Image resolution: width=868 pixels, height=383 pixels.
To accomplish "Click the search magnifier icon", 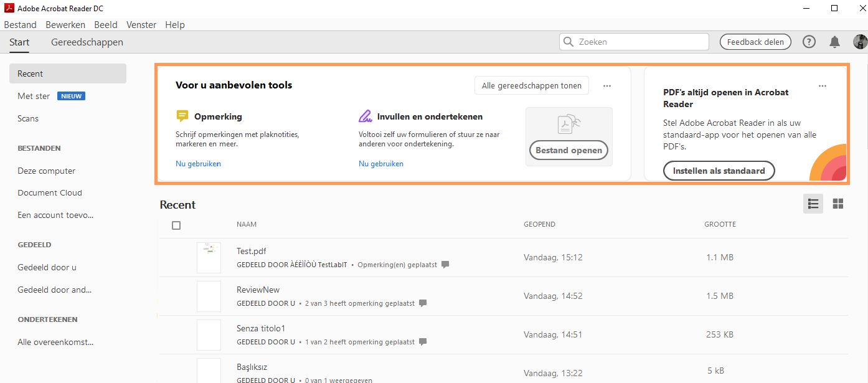I will pyautogui.click(x=568, y=42).
